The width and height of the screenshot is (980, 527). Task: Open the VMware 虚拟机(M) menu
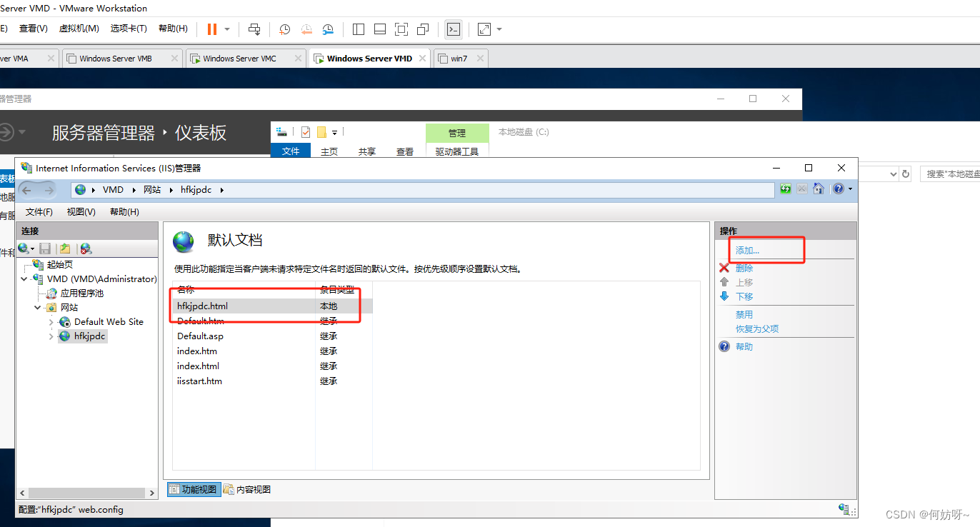point(79,29)
